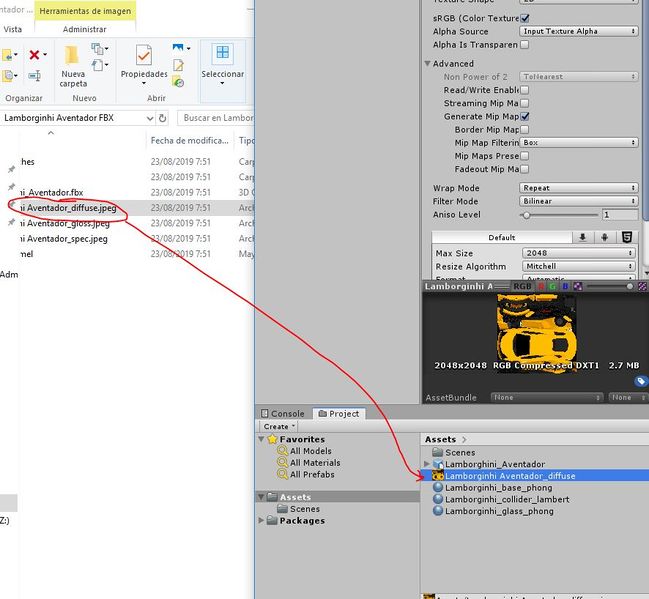Sort by the Fecha de modificación column
This screenshot has width=649, height=599.
(190, 141)
